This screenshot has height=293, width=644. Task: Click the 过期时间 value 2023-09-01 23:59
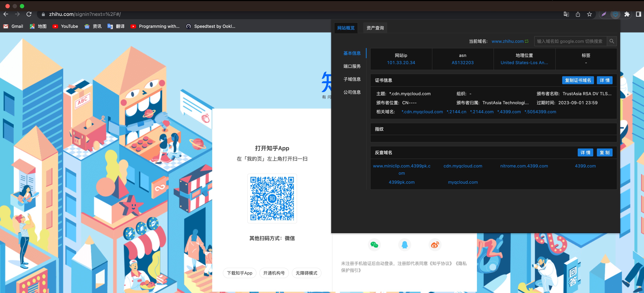click(x=578, y=103)
